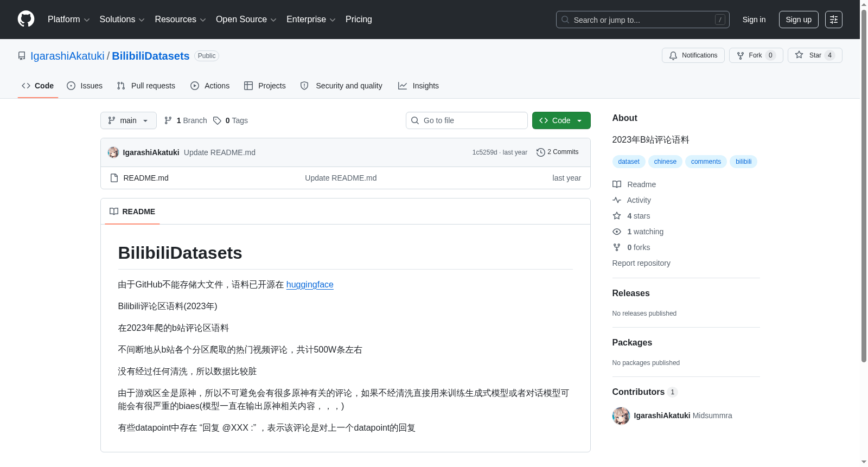This screenshot has height=467, width=868.
Task: Click the forks icon in About sidebar
Action: [x=617, y=247]
